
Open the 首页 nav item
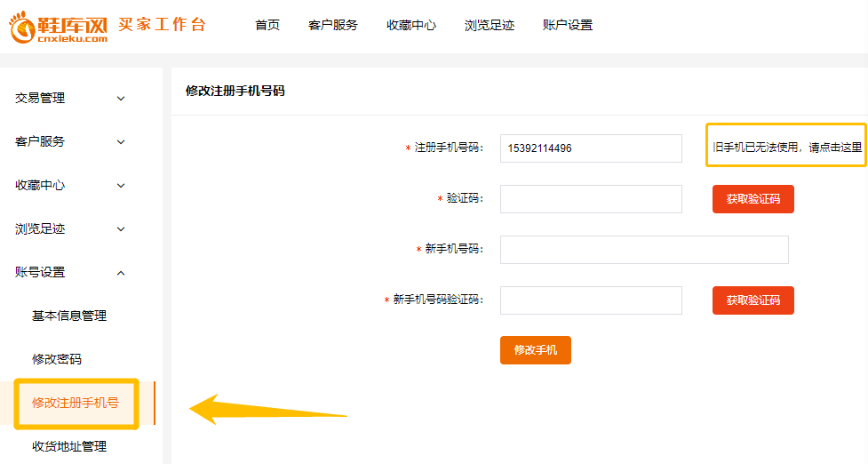point(267,26)
